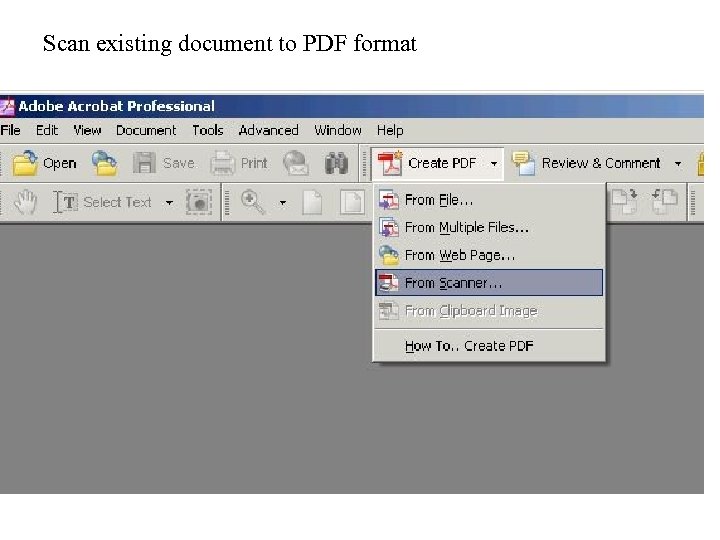The image size is (720, 540).
Task: Open the Edit menu
Action: (47, 130)
